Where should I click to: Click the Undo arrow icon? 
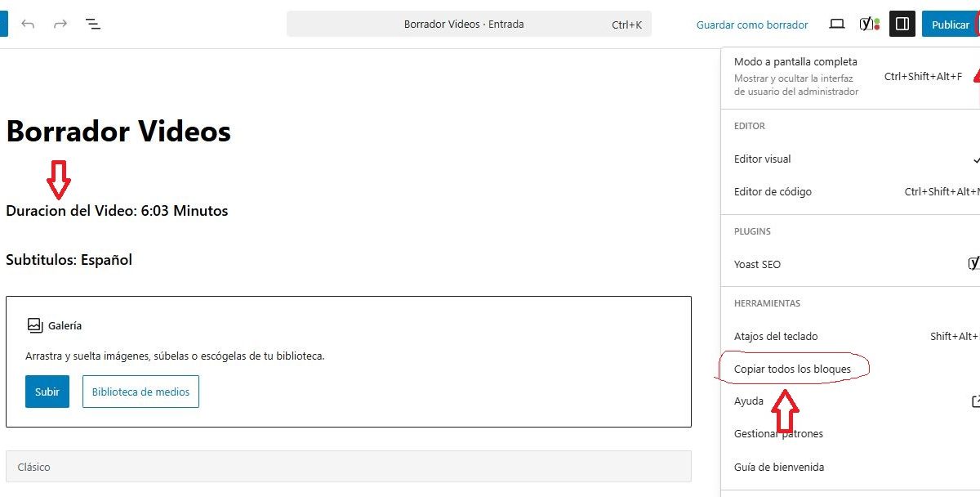[x=28, y=25]
